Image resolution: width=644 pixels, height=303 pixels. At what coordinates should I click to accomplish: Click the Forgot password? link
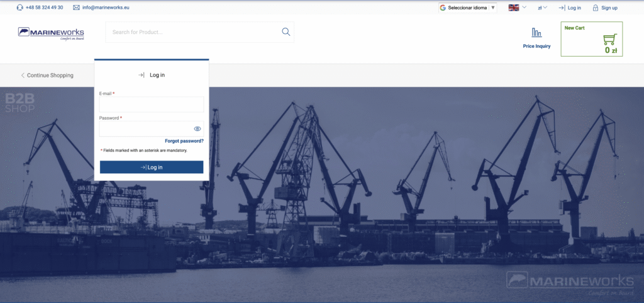(184, 141)
